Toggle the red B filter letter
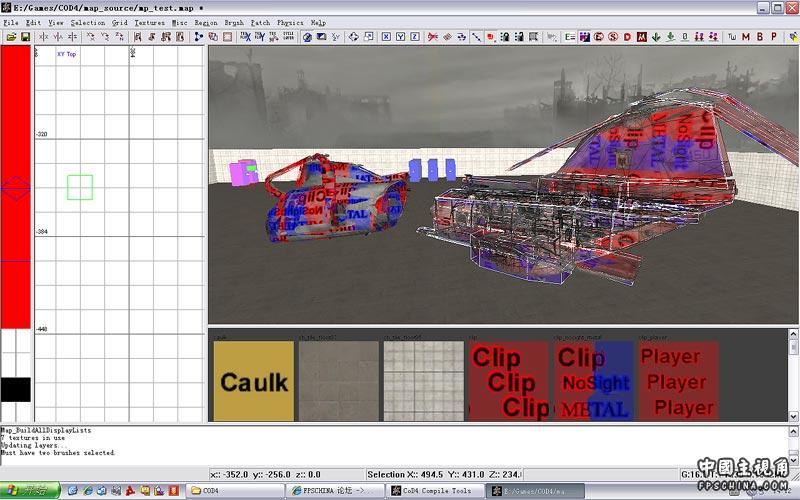This screenshot has height=500, width=800. 760,37
